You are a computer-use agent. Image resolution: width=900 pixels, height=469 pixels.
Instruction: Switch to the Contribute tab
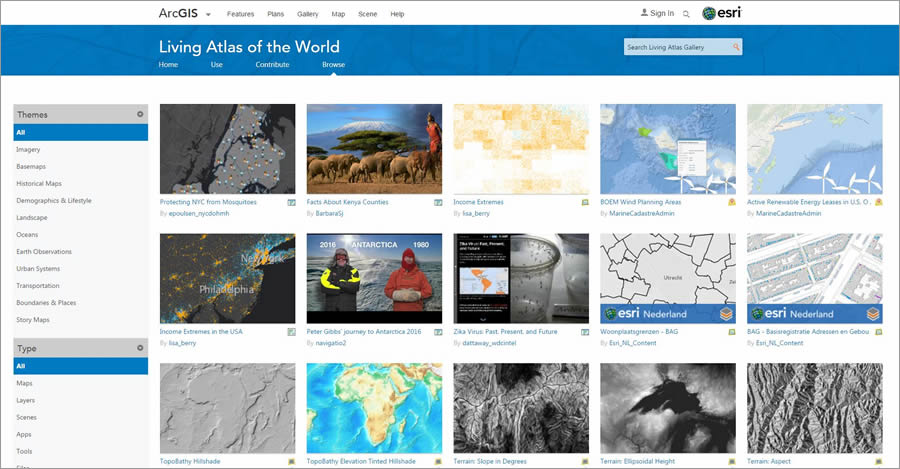pos(272,64)
